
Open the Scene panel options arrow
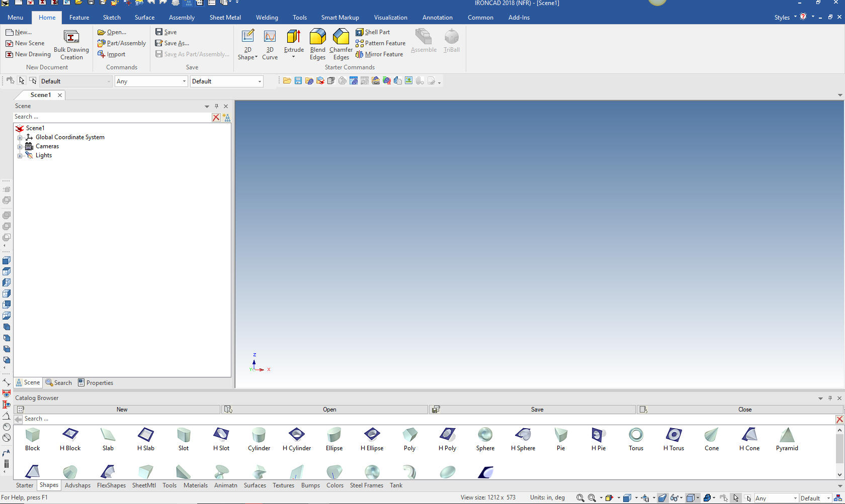click(207, 107)
